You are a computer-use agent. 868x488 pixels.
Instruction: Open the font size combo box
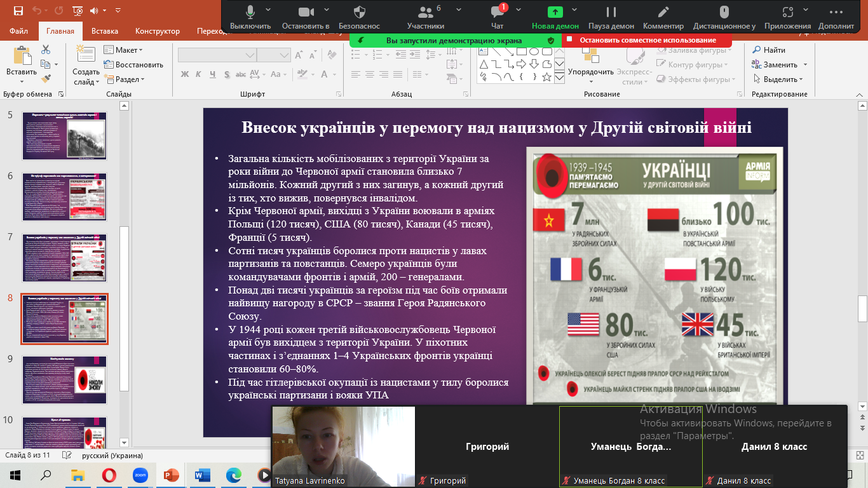click(x=274, y=55)
